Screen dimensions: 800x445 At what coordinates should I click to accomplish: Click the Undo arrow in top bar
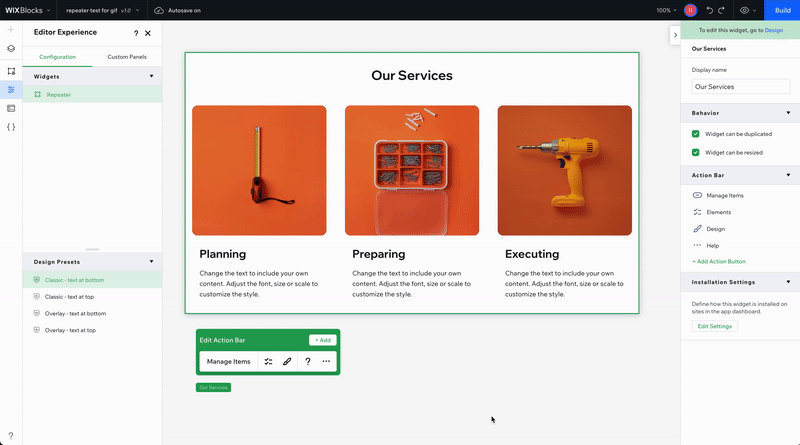pyautogui.click(x=710, y=10)
